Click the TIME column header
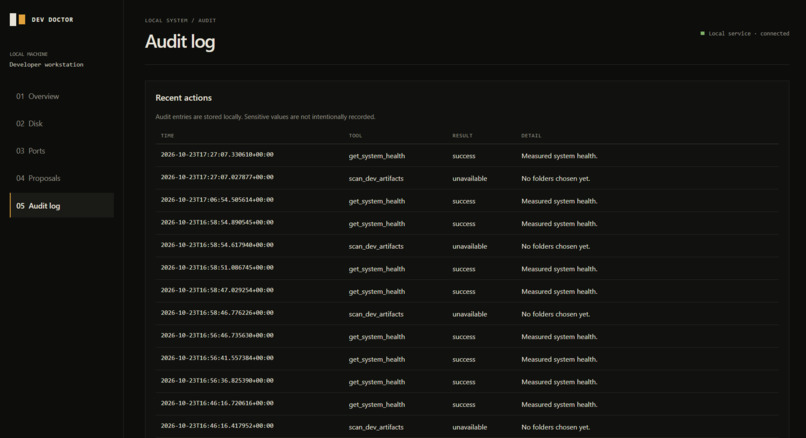 168,136
